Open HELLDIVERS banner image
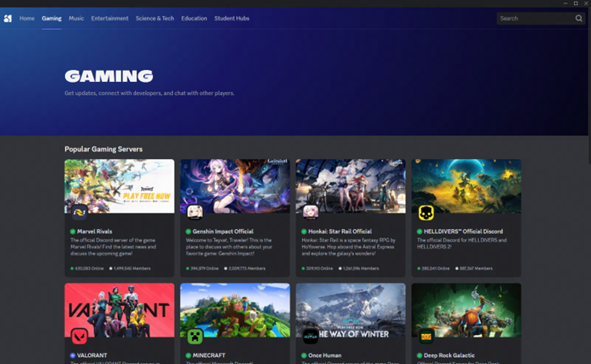 coord(466,186)
